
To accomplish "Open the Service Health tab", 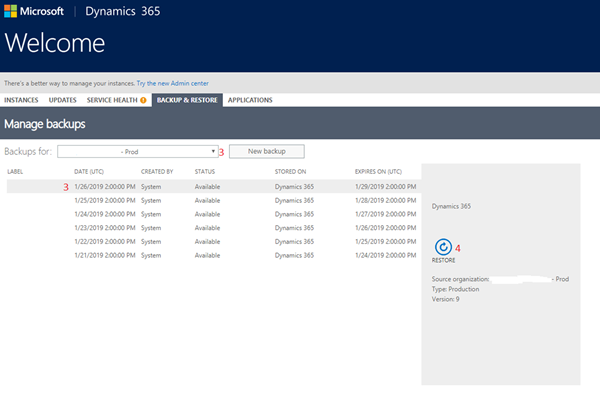I will [x=111, y=100].
